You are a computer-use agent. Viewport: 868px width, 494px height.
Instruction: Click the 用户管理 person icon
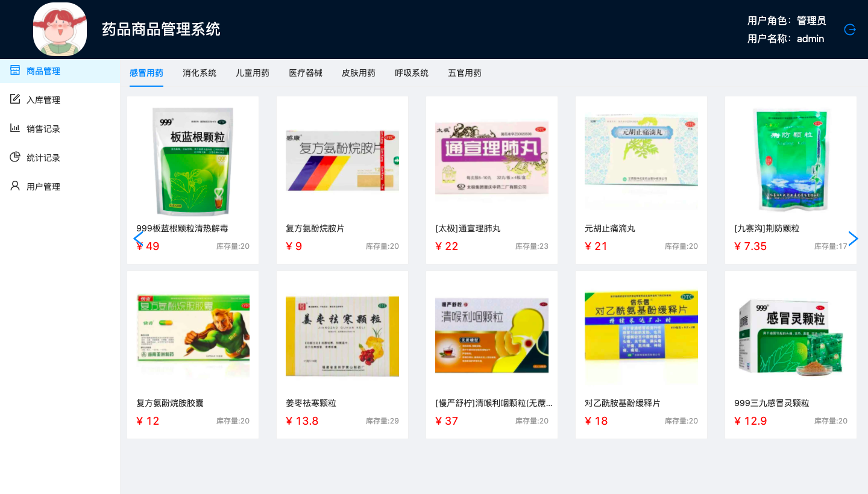click(15, 186)
